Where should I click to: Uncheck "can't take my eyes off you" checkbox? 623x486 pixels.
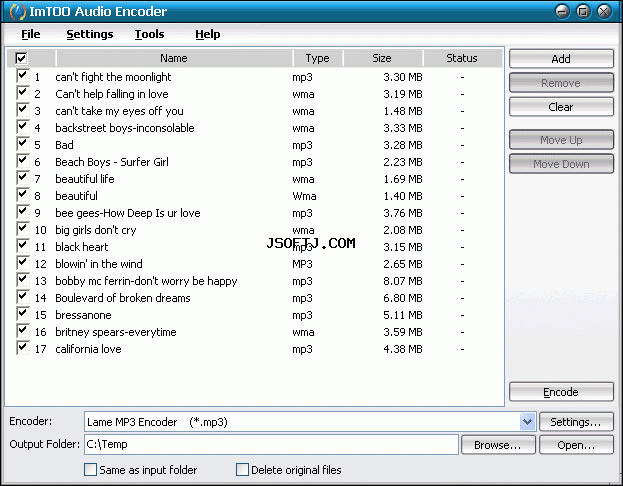point(23,110)
